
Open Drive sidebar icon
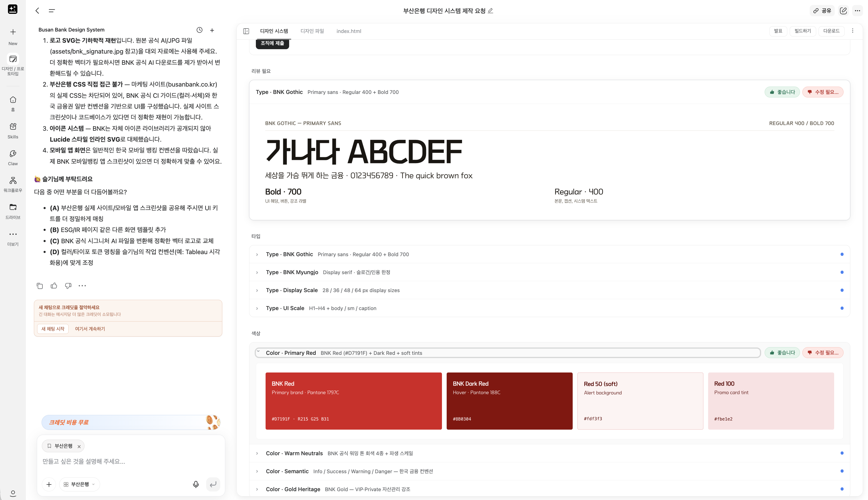[13, 211]
